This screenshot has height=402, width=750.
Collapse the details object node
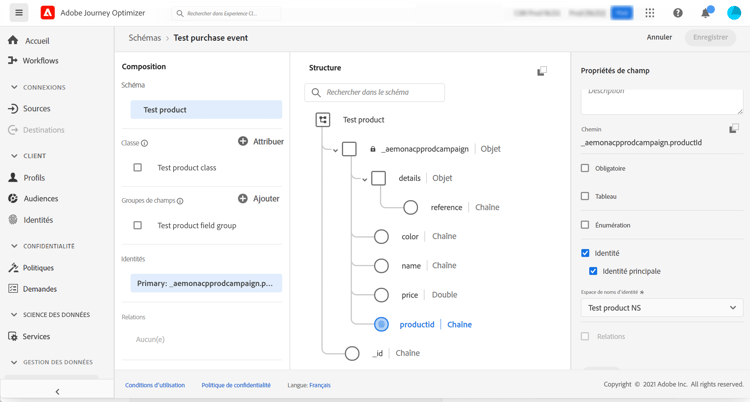(x=365, y=179)
